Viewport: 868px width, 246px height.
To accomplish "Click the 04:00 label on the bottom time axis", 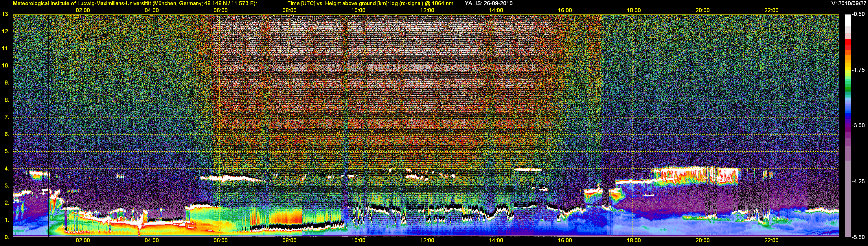I will pos(152,240).
